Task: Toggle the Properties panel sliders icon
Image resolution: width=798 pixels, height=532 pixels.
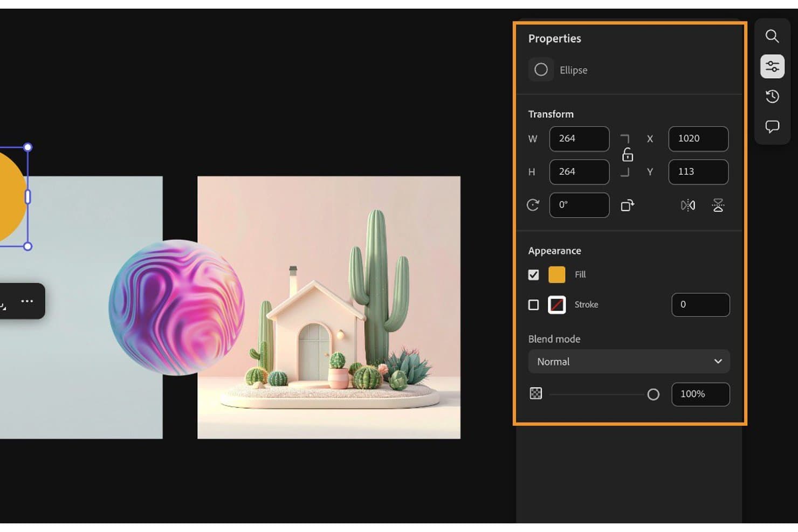Action: point(772,66)
